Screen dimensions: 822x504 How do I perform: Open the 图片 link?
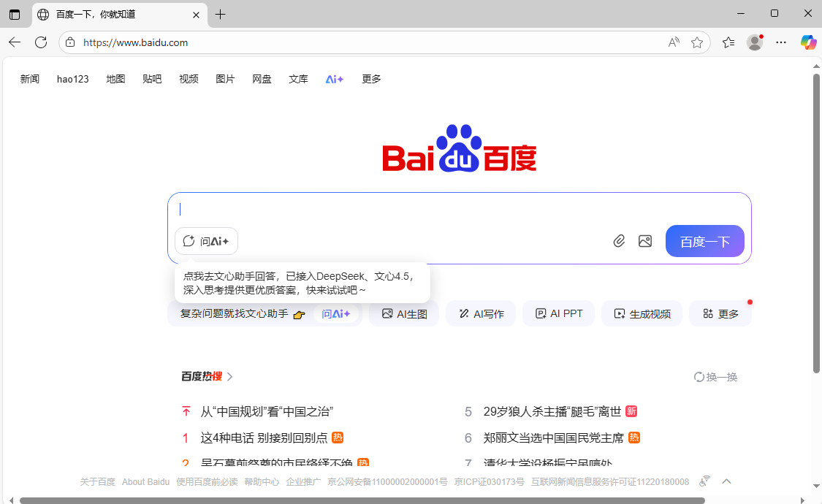(226, 79)
